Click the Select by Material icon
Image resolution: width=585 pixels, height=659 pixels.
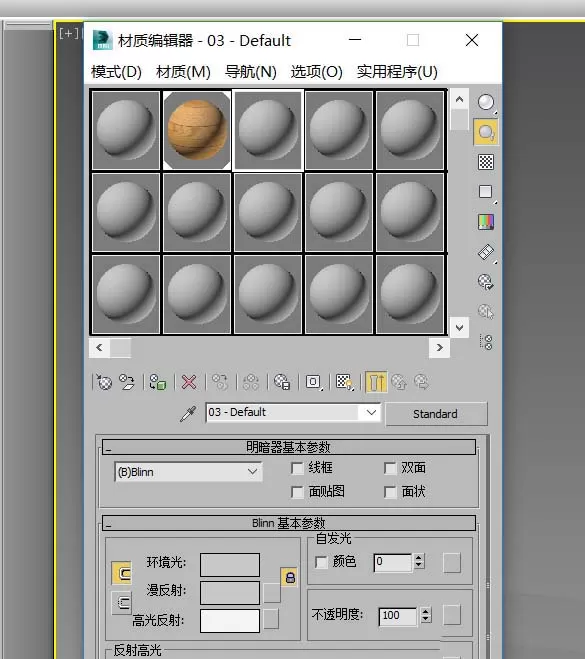(486, 312)
